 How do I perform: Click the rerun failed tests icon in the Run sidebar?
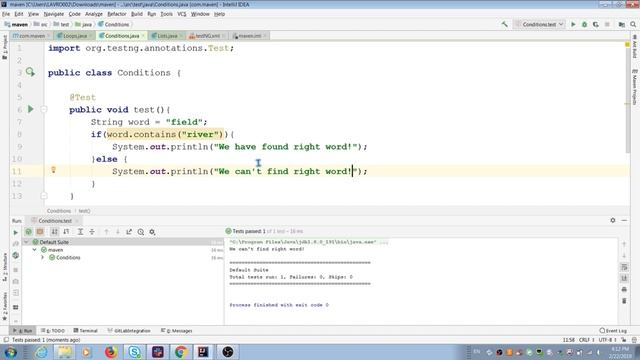[16, 244]
